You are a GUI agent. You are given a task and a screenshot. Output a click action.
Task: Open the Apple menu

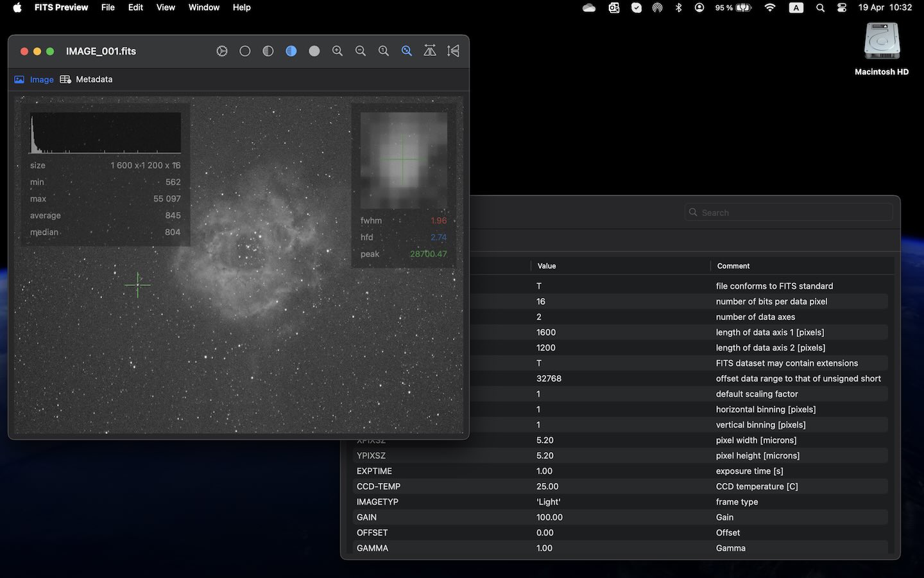point(17,8)
